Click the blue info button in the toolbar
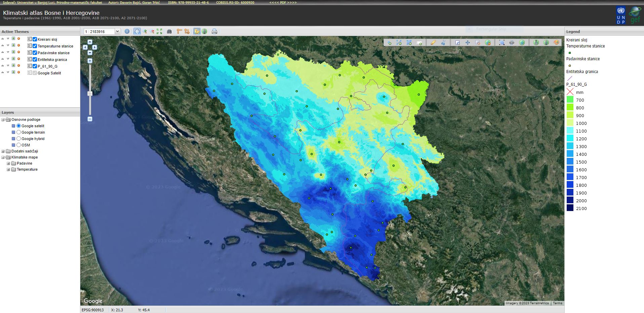Screen dimensions: 644x313 click(127, 31)
